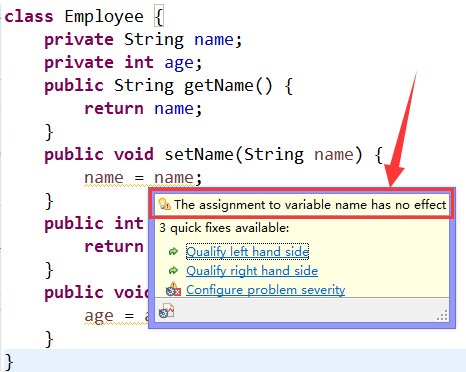This screenshot has height=372, width=466.
Task: Click the 'public String getName() {' method line
Action: click(x=169, y=86)
